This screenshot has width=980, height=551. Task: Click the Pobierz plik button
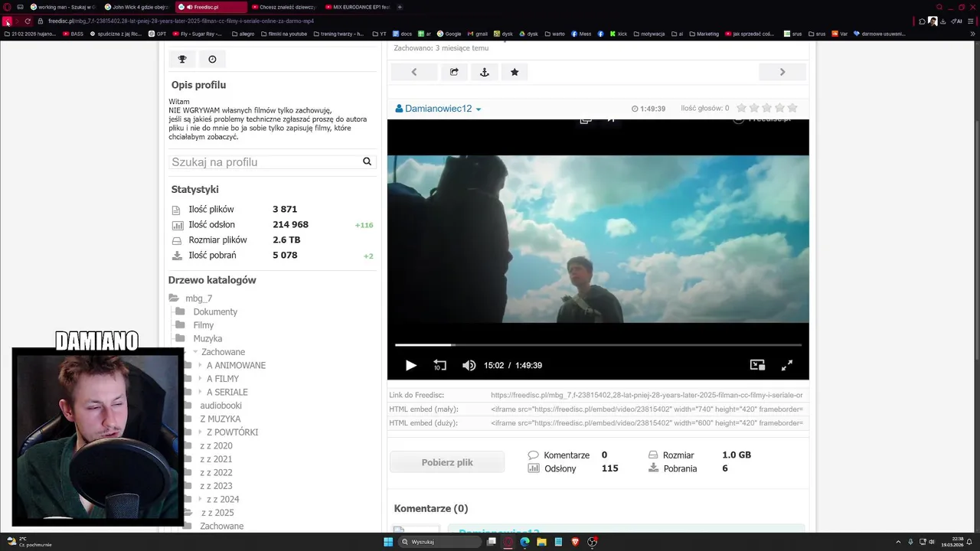(x=447, y=462)
